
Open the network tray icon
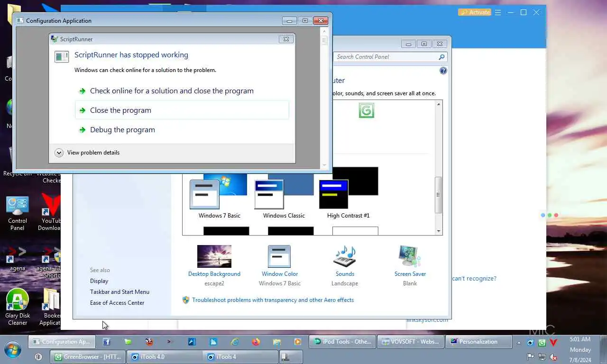pos(542,357)
